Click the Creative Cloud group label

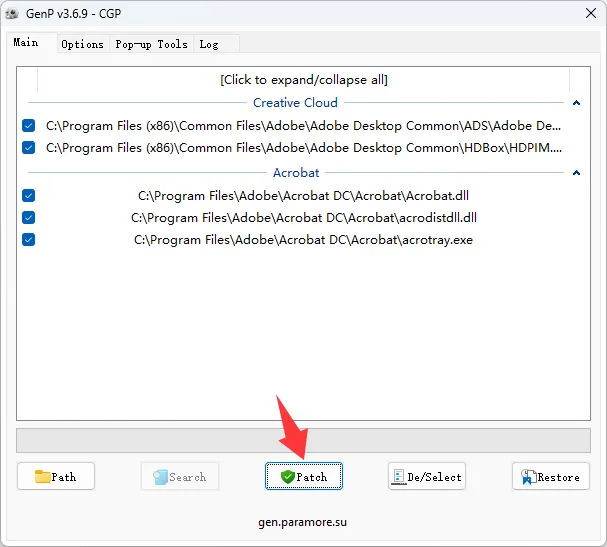pos(295,103)
